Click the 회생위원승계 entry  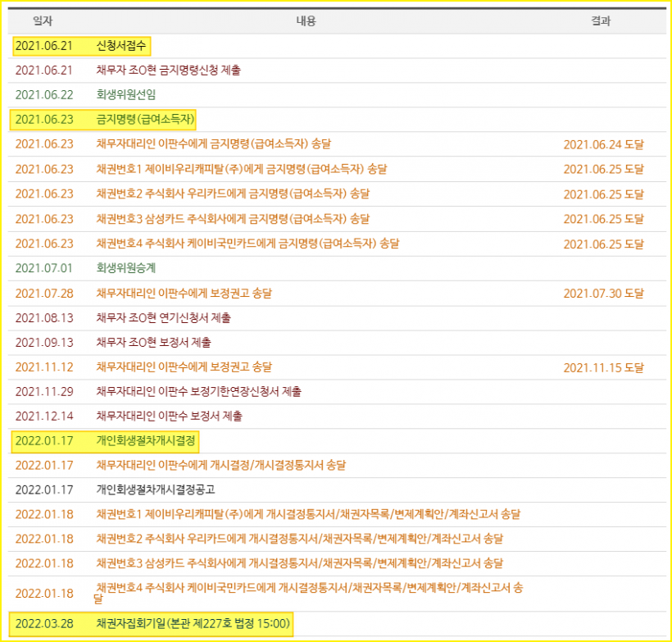[125, 268]
